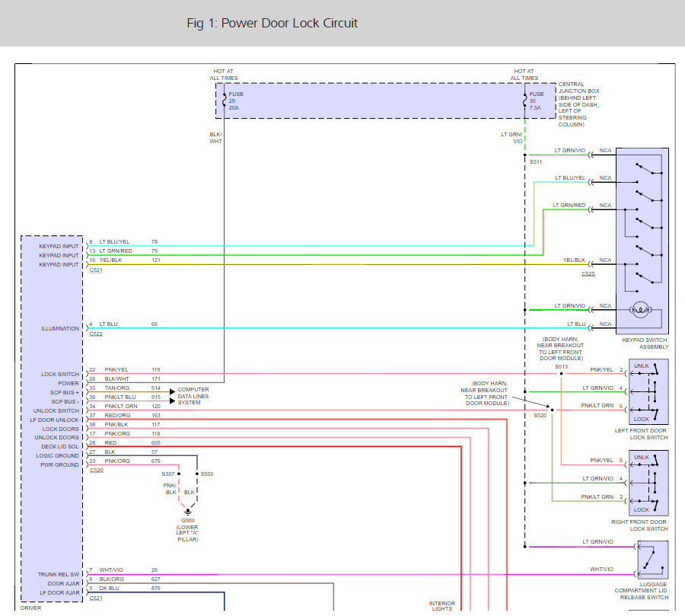Click the S513 splice point

point(561,374)
